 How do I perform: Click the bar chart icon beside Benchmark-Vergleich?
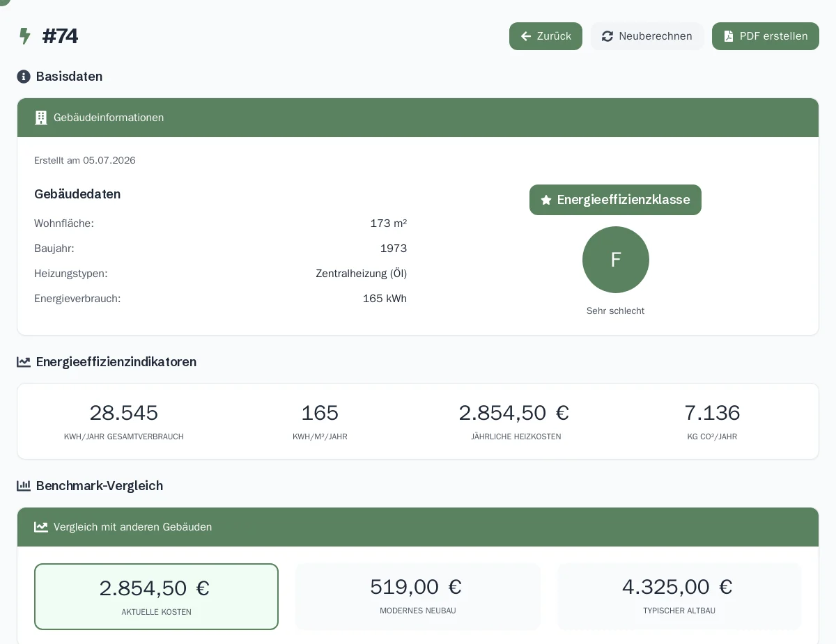[x=24, y=486]
